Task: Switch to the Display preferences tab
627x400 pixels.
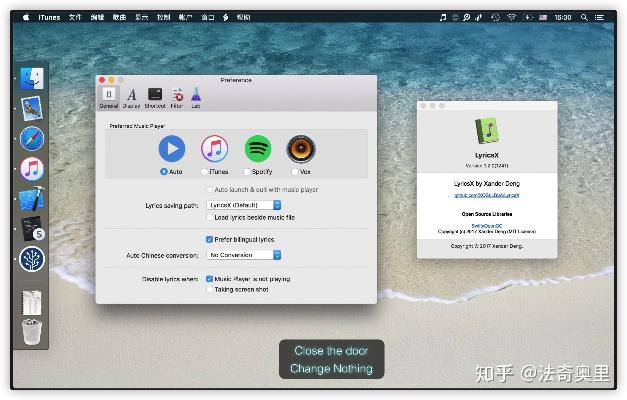Action: [x=131, y=96]
